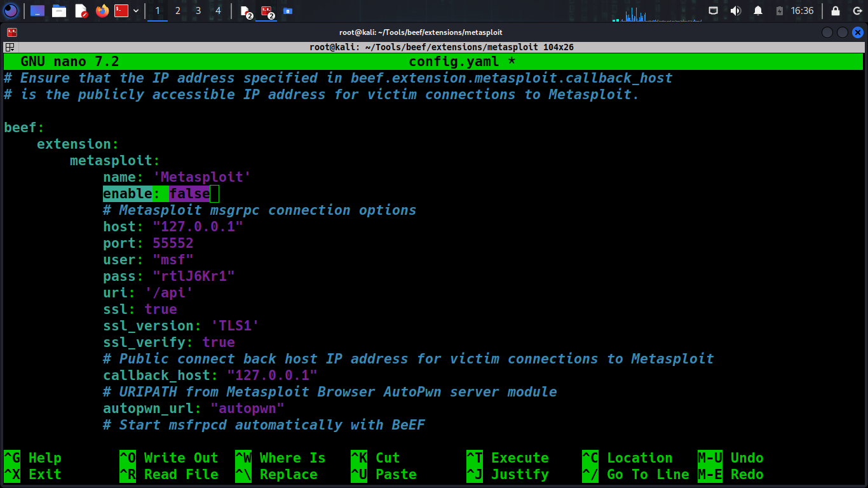Switch to workspace 2
This screenshot has width=868, height=488.
[x=177, y=11]
